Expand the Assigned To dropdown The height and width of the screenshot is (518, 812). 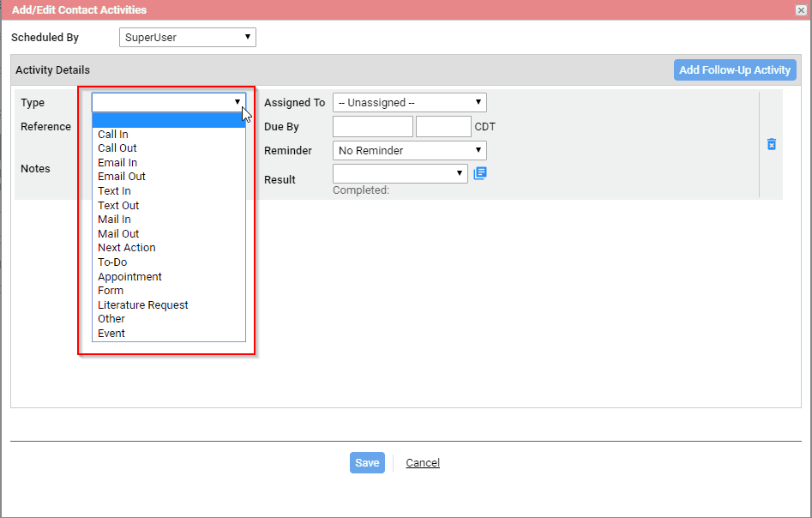[x=410, y=103]
